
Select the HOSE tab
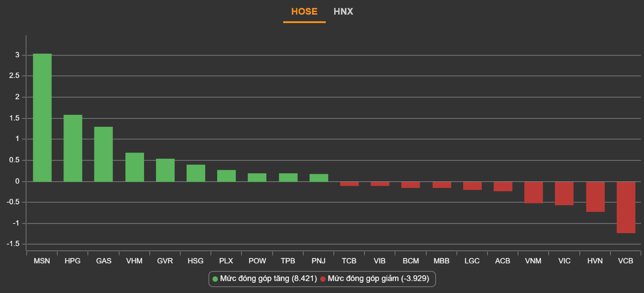point(304,12)
